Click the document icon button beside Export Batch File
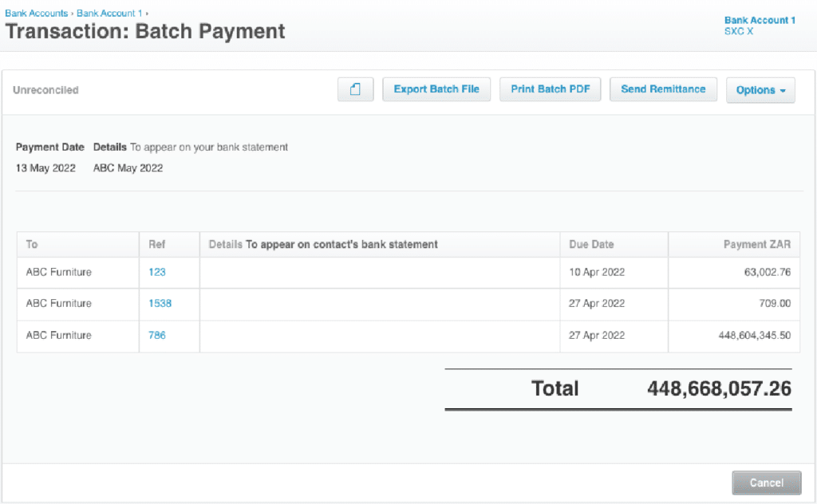This screenshot has width=817, height=504. [x=356, y=89]
